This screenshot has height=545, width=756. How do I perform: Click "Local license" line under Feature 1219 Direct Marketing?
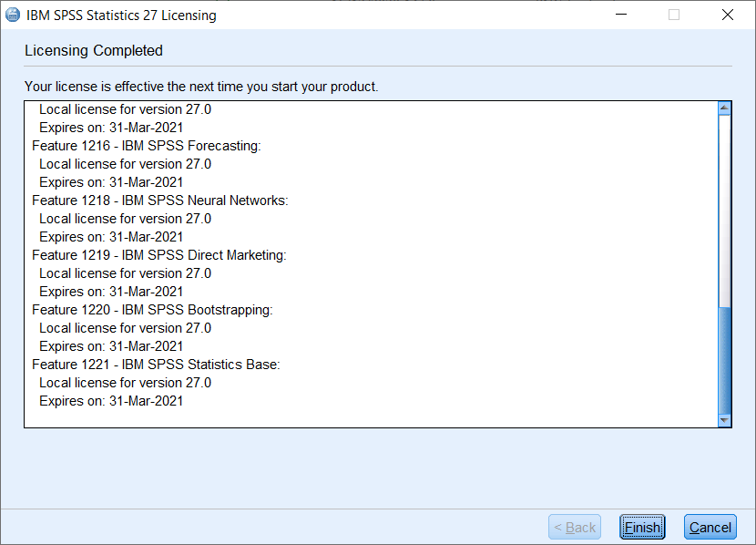click(126, 273)
